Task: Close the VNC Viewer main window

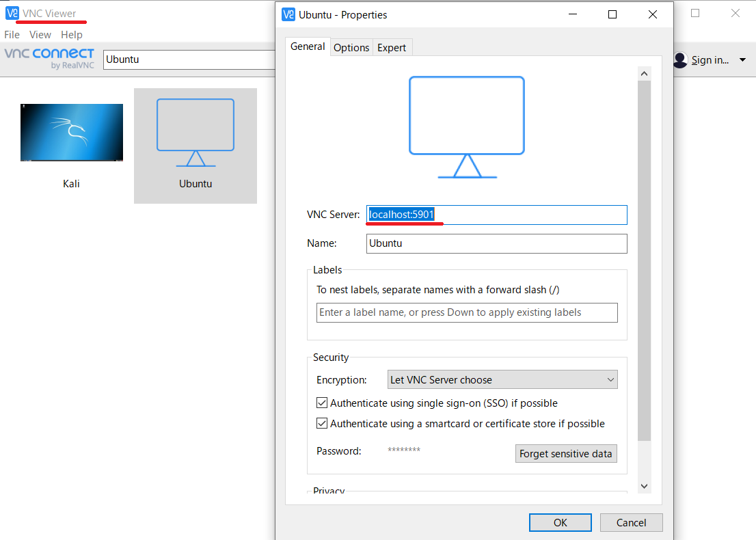Action: tap(735, 13)
